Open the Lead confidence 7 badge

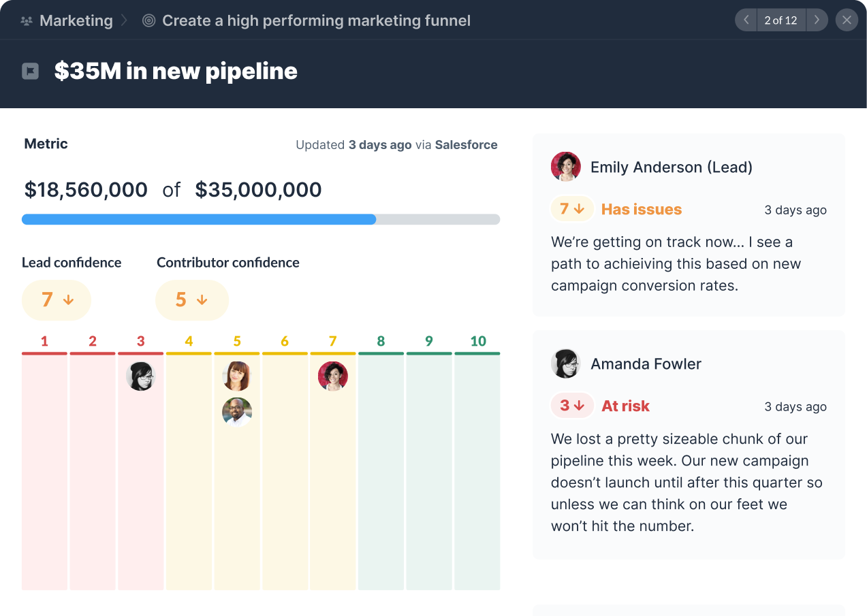coord(57,300)
